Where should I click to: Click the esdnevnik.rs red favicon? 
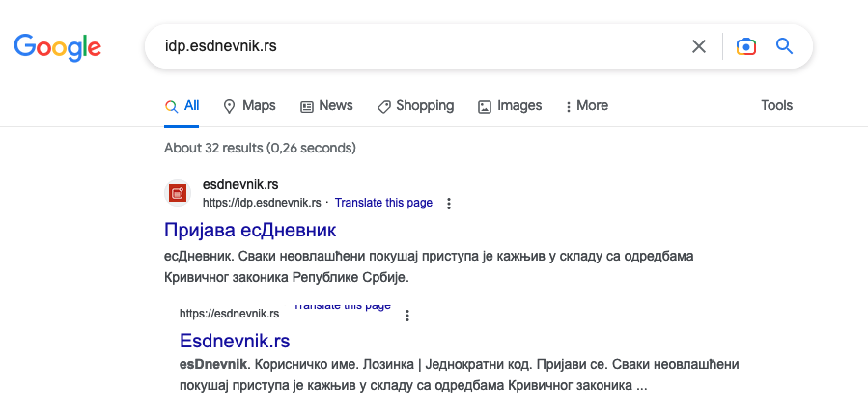coord(178,193)
